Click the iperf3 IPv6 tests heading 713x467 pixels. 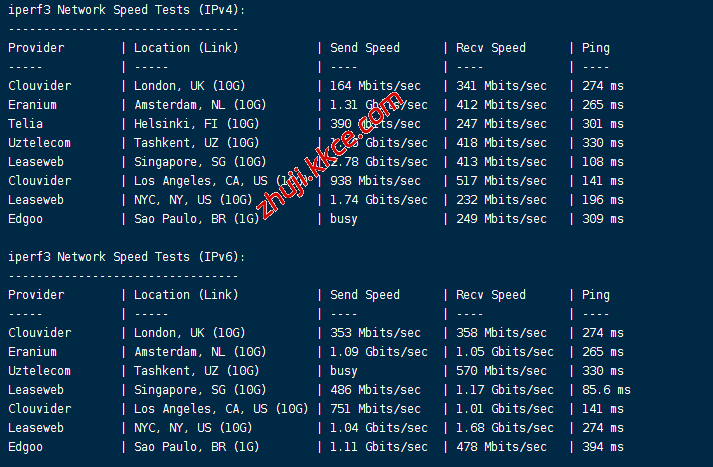[x=127, y=257]
